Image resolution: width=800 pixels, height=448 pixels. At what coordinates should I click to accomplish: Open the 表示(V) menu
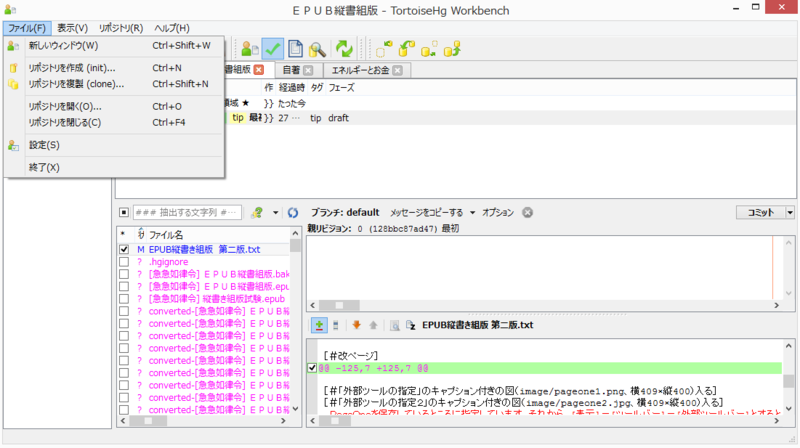coord(72,28)
